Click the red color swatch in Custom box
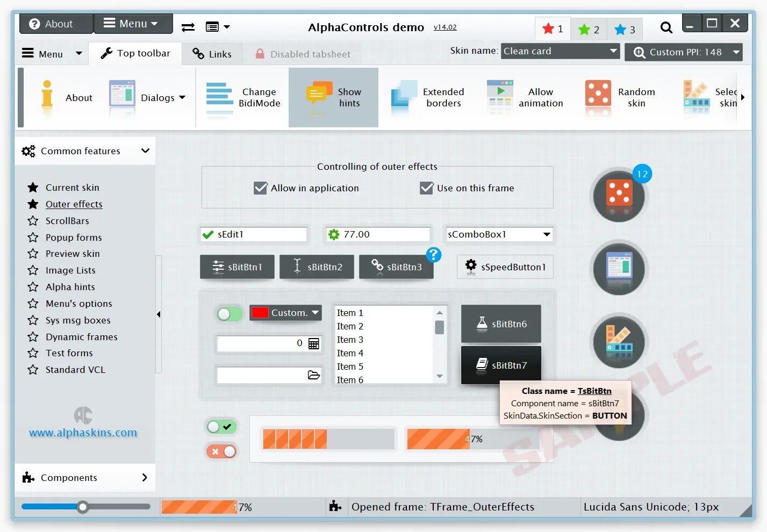Image resolution: width=767 pixels, height=532 pixels. point(260,313)
